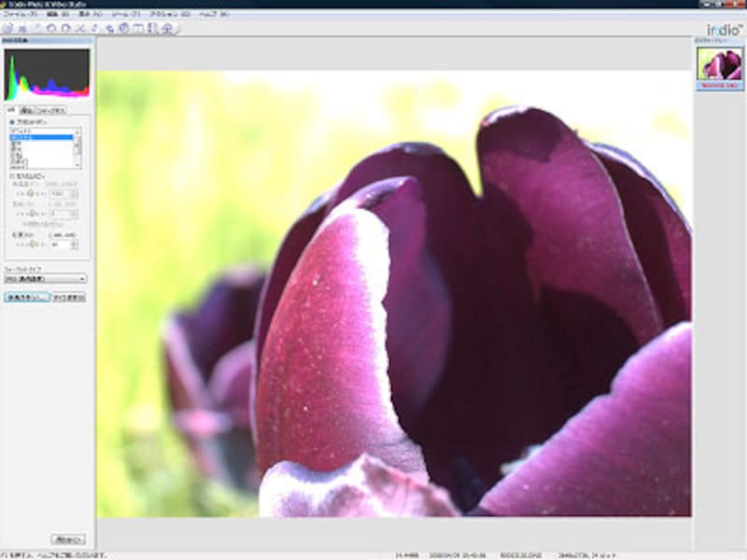Choose the top item in the preset list
The width and height of the screenshot is (747, 560).
pos(41,131)
